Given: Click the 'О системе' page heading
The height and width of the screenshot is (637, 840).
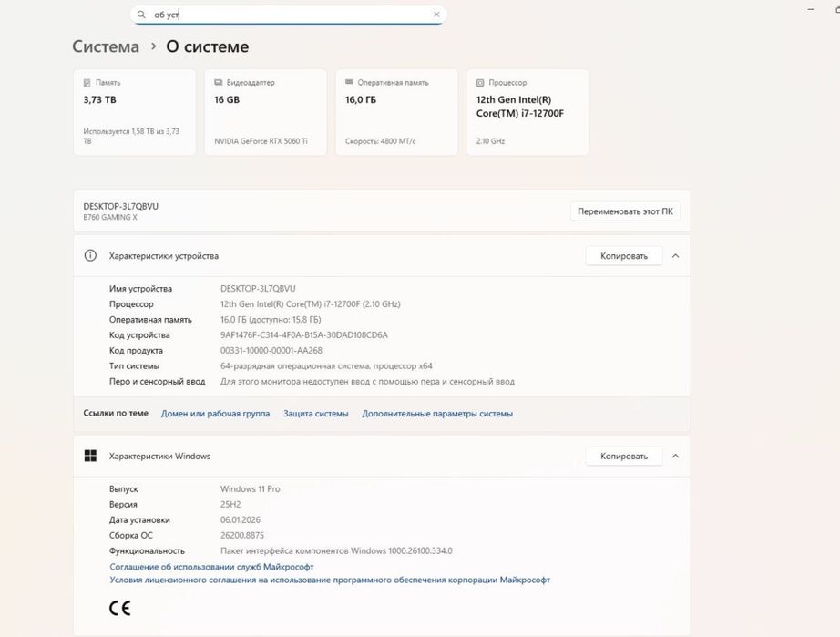Looking at the screenshot, I should [208, 46].
